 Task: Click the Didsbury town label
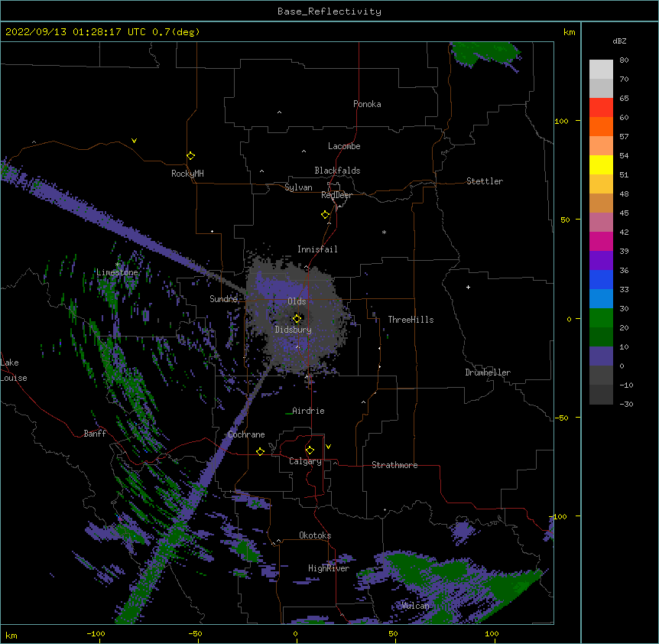[294, 330]
